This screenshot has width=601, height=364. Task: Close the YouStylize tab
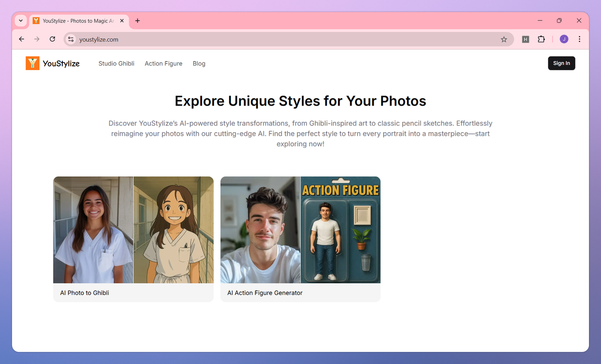pos(123,21)
